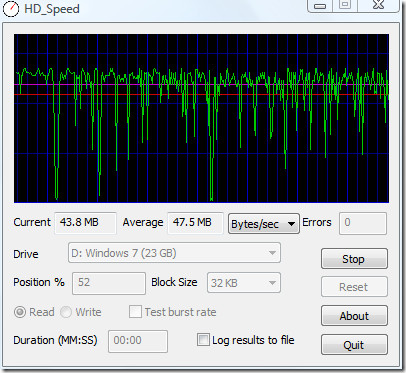Quit the HD_Speed application
Viewport: 406px width, 373px height.
(354, 345)
